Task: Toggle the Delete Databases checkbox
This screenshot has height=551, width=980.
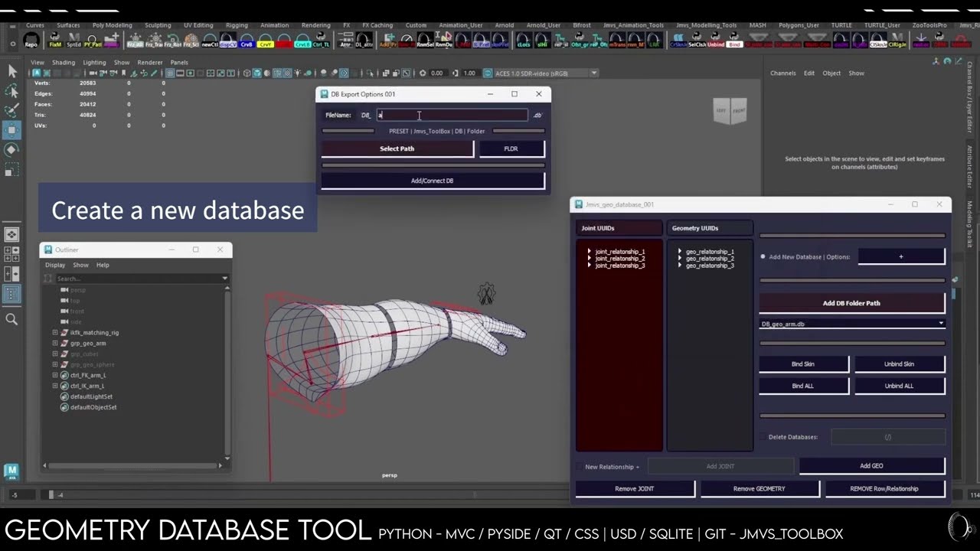Action: click(x=763, y=437)
